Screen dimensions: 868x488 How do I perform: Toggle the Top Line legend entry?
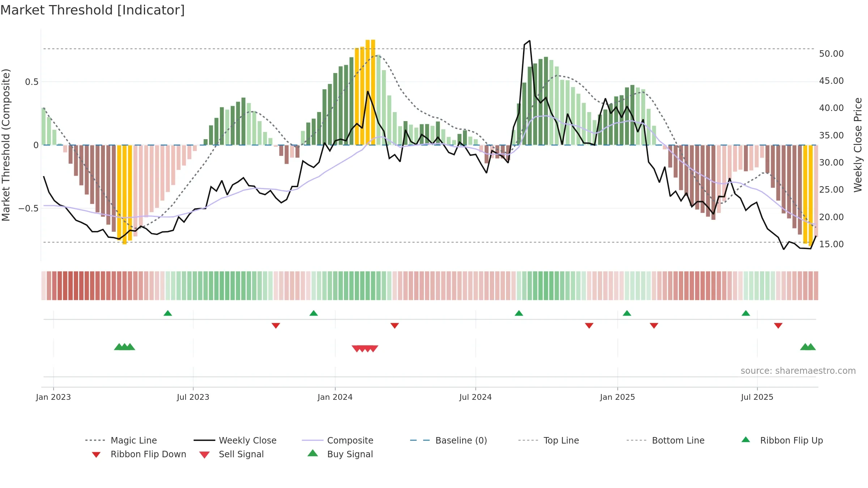[x=548, y=440]
